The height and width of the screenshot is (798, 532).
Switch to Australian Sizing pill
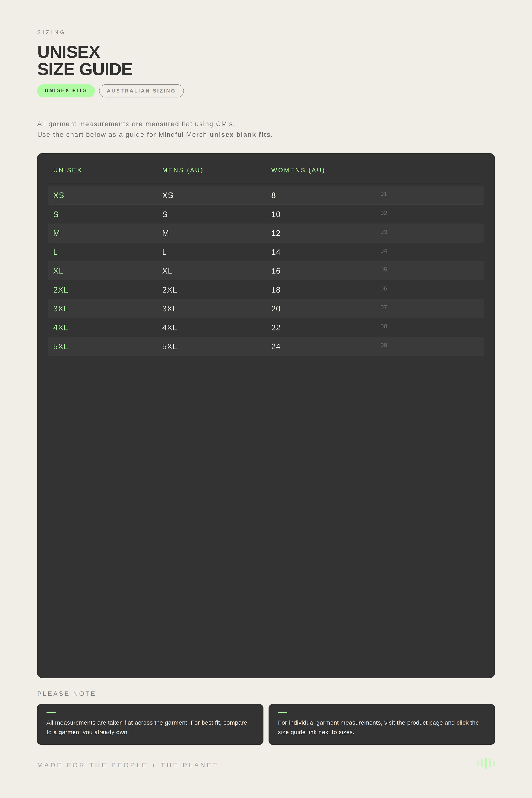(141, 91)
